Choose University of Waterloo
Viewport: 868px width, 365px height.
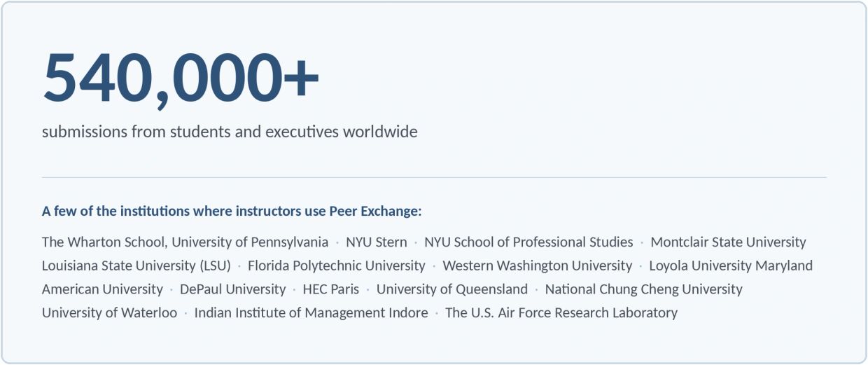pos(109,313)
